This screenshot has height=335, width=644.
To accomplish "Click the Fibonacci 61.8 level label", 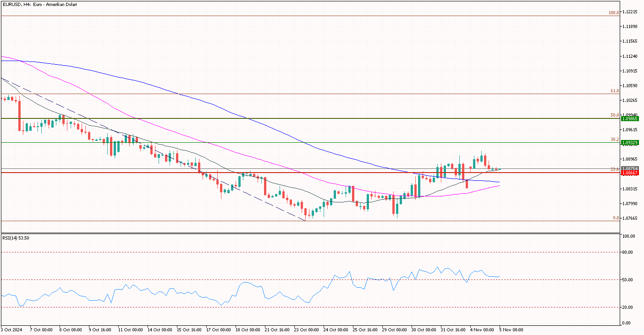I will tap(615, 91).
